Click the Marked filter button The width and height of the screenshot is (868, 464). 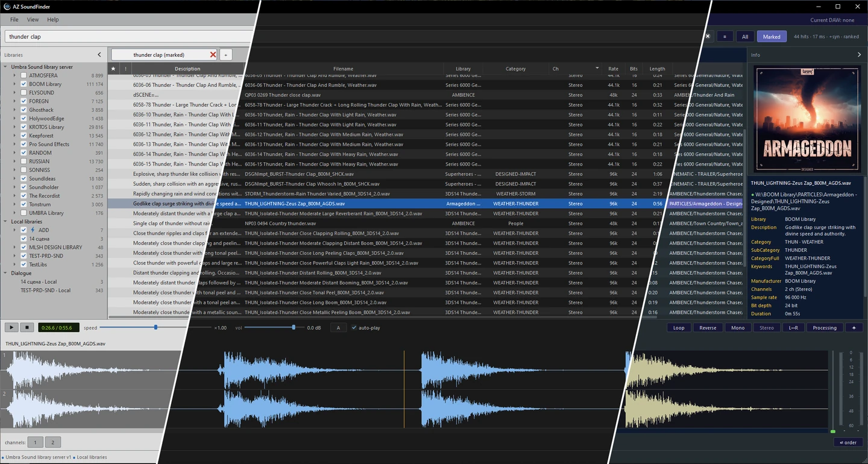click(772, 37)
